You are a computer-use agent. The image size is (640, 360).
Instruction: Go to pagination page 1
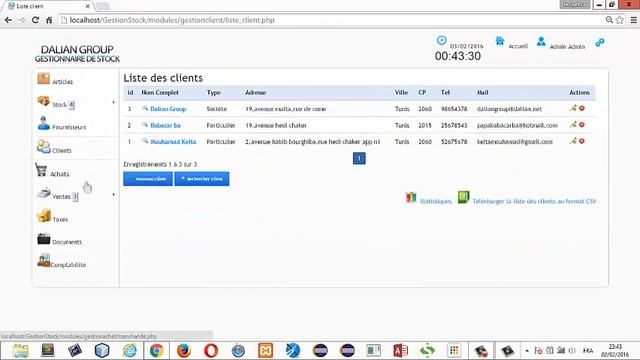(359, 158)
